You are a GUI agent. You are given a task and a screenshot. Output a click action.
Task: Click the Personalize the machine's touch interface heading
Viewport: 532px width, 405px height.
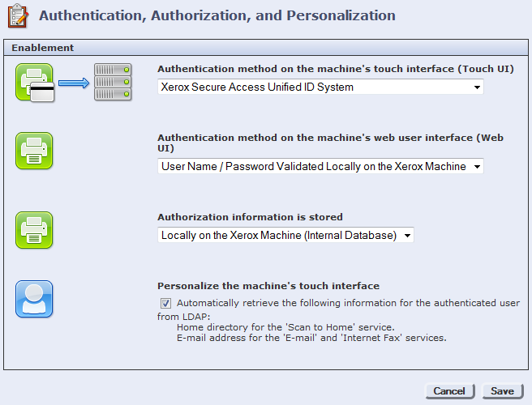[x=268, y=286]
